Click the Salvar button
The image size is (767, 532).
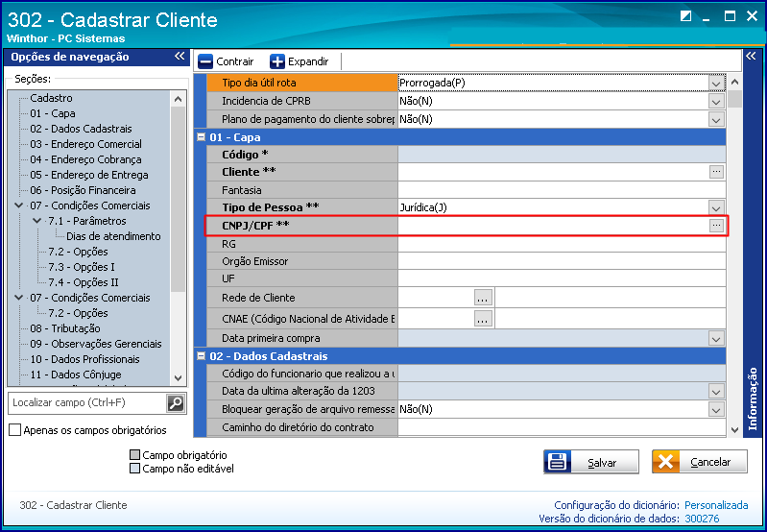(591, 462)
